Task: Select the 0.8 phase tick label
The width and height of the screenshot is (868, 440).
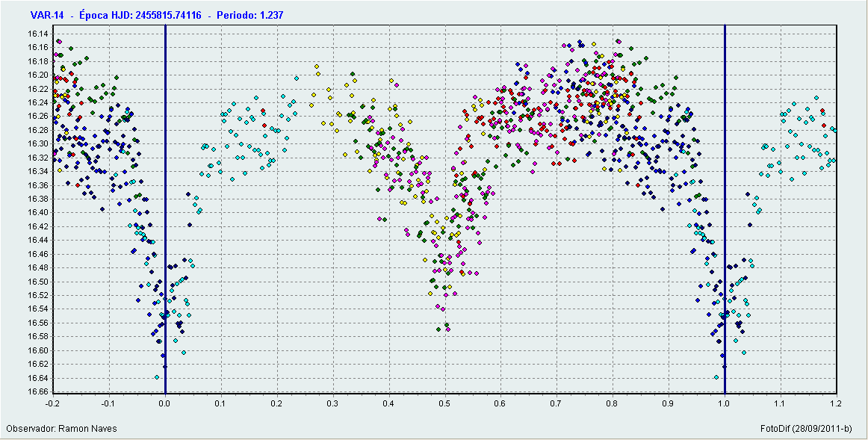Action: pos(613,404)
